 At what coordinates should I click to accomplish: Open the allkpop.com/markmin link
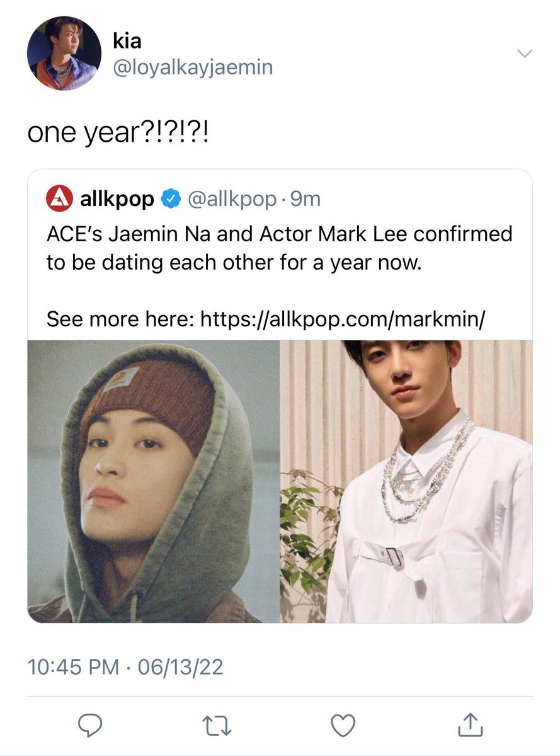pos(343,321)
